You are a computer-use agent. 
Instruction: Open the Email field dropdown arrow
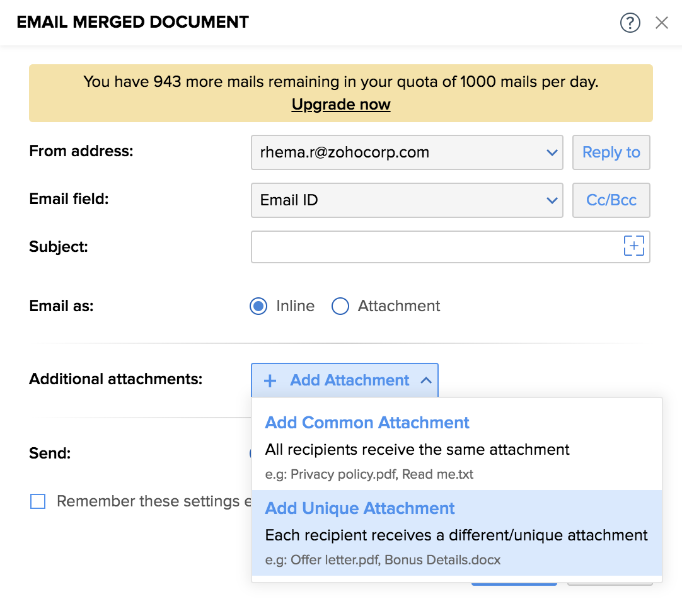552,200
